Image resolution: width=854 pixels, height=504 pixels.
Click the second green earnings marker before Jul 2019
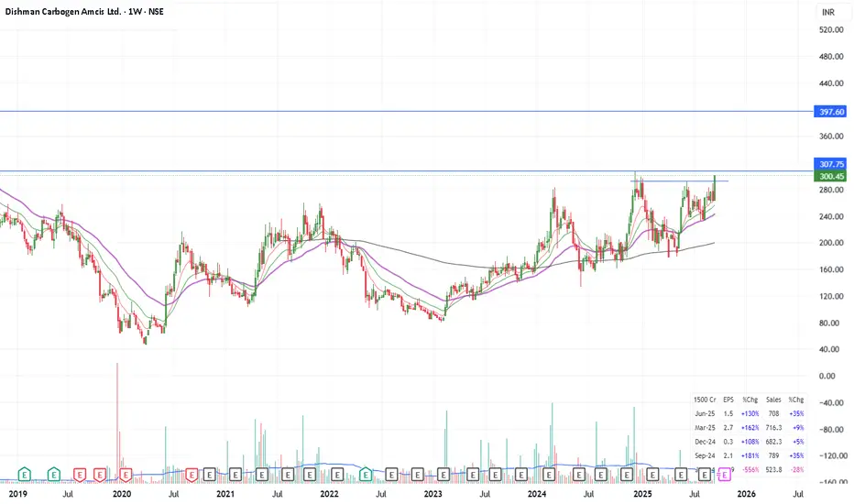click(53, 475)
